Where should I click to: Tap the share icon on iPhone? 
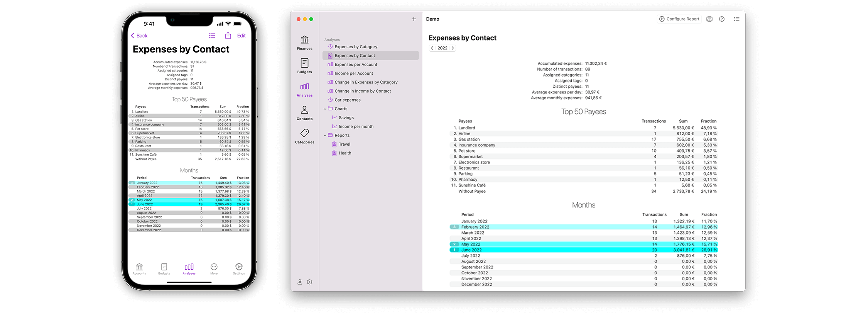click(x=228, y=36)
